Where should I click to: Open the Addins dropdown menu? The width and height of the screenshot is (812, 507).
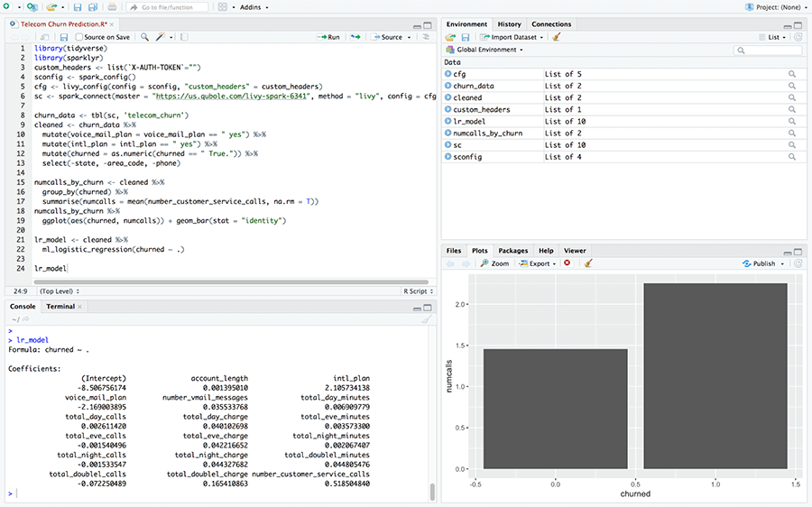[x=254, y=7]
